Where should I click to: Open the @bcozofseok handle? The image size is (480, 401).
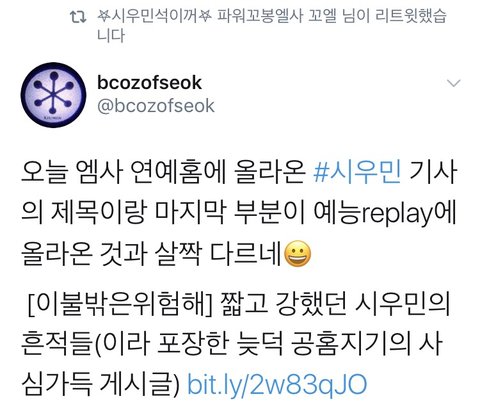(156, 106)
